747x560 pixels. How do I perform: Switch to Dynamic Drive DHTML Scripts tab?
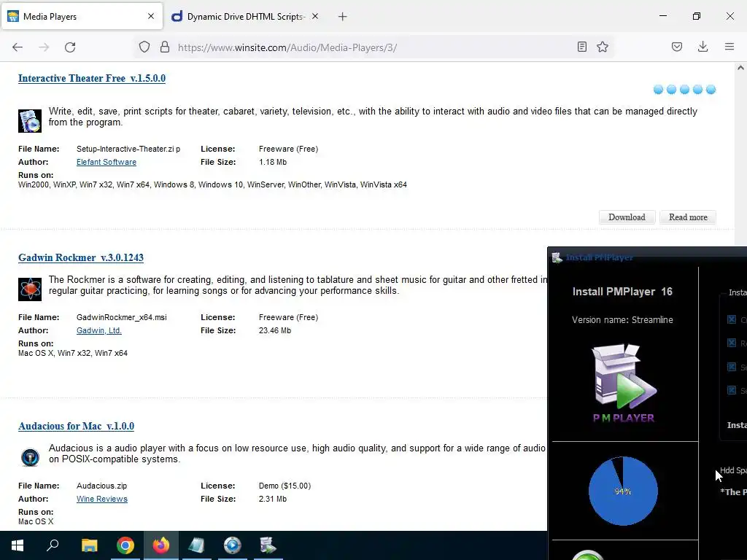click(x=245, y=17)
